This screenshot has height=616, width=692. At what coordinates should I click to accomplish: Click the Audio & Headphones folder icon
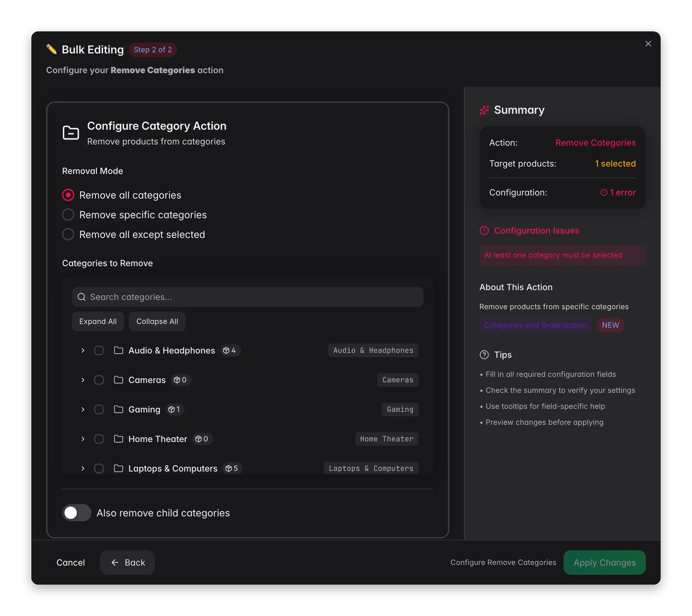[x=119, y=350]
